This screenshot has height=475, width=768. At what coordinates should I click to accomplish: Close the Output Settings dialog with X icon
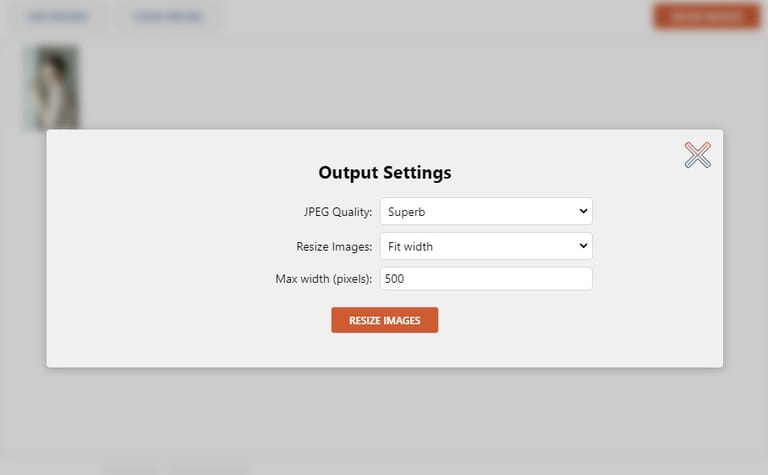pos(697,155)
